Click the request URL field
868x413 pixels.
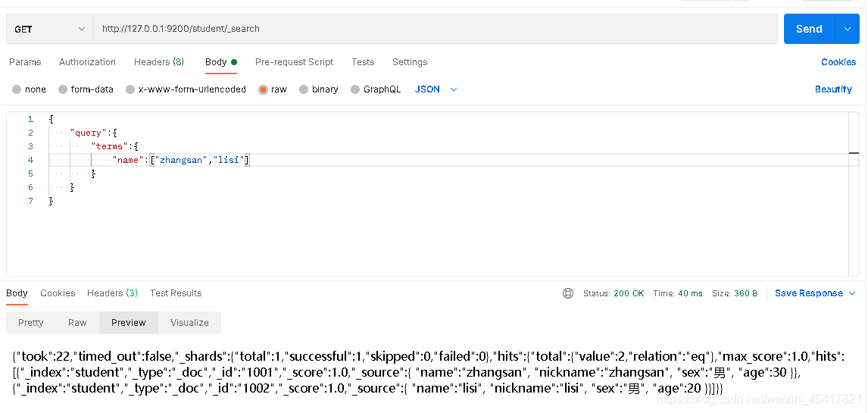436,29
